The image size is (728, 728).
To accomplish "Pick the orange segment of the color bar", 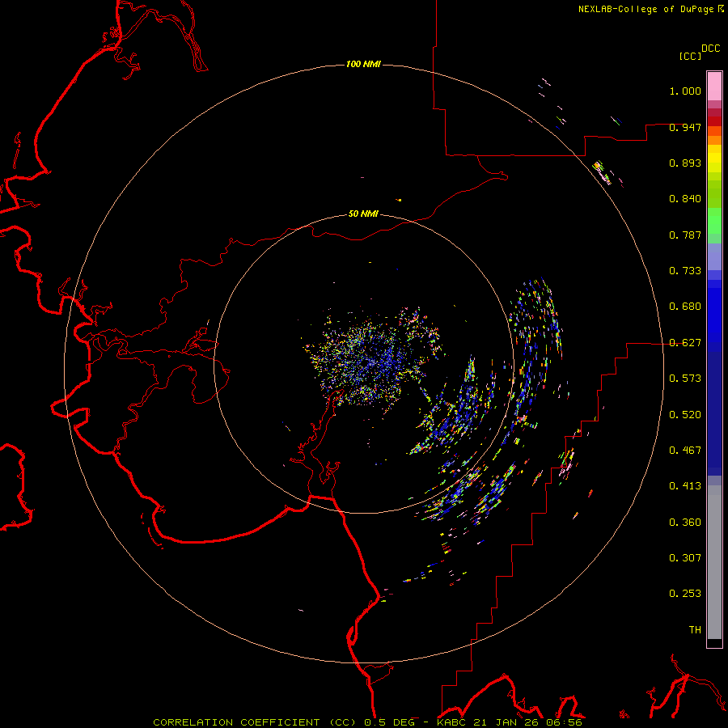I will point(714,140).
